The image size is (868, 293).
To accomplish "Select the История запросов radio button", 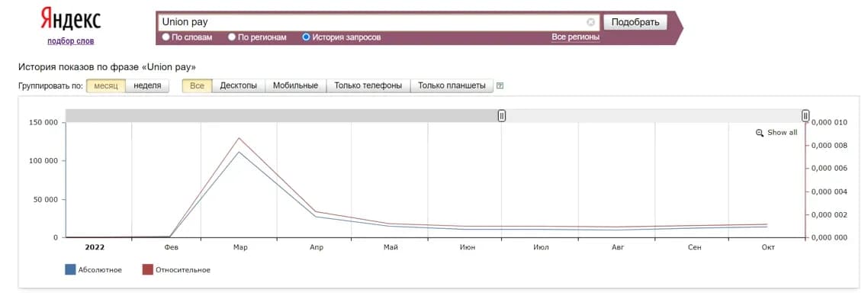I will click(x=306, y=37).
